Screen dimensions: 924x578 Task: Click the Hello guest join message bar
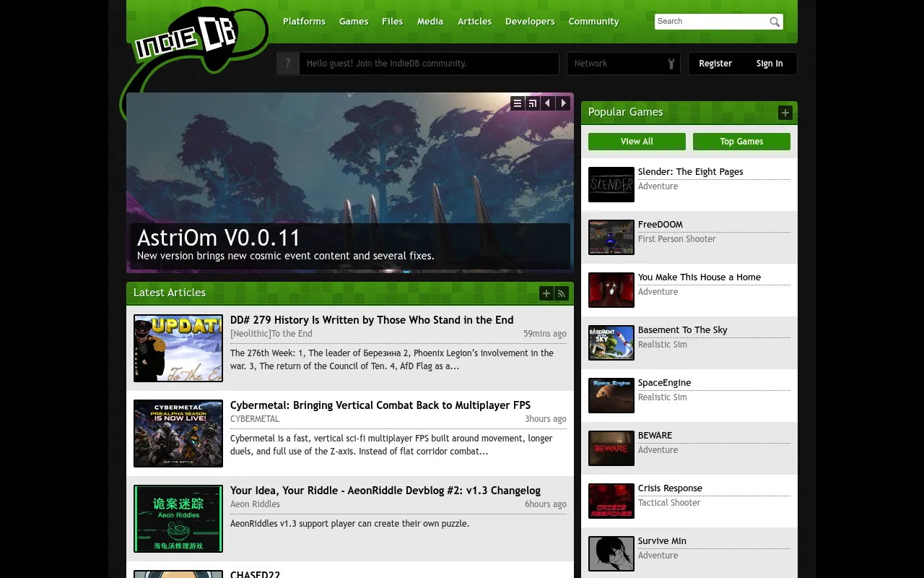point(429,64)
